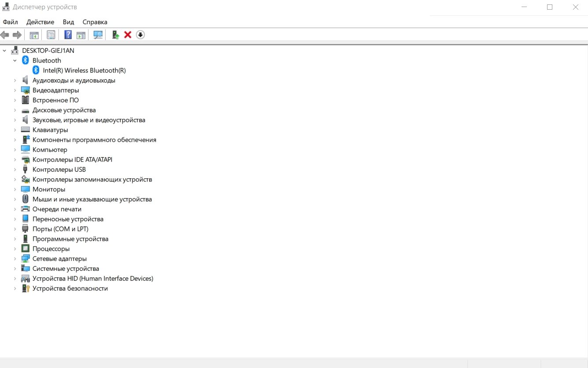Image resolution: width=588 pixels, height=368 pixels.
Task: Scan for hardware changes using monitor icon
Action: [x=98, y=35]
